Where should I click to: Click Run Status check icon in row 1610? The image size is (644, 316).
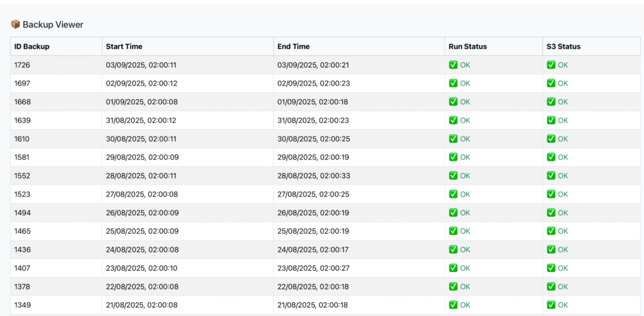453,138
